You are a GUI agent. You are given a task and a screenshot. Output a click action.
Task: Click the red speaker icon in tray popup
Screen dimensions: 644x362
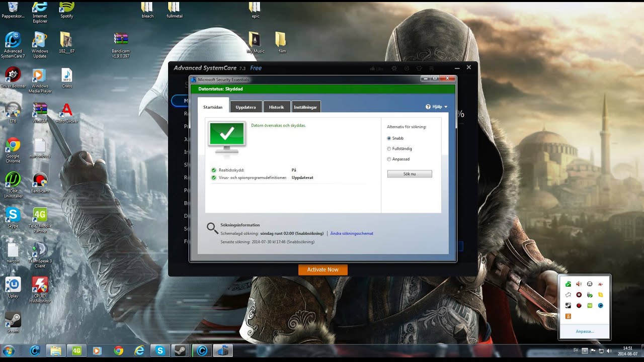[579, 284]
